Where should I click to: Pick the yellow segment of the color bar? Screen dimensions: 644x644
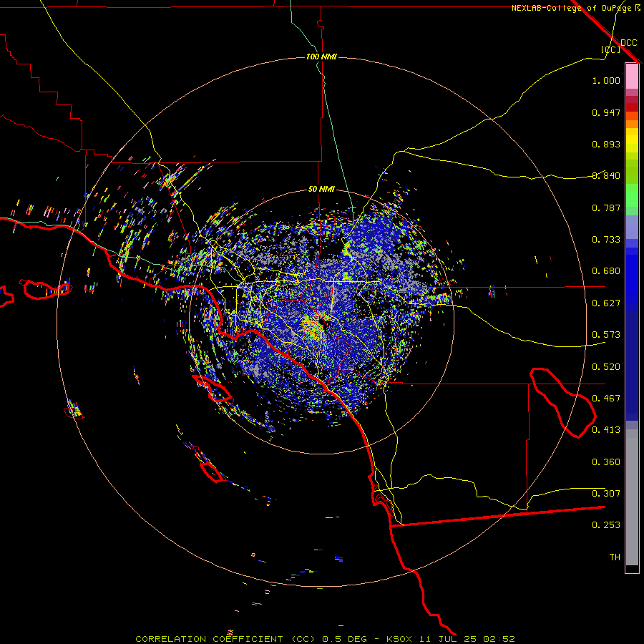(x=632, y=140)
